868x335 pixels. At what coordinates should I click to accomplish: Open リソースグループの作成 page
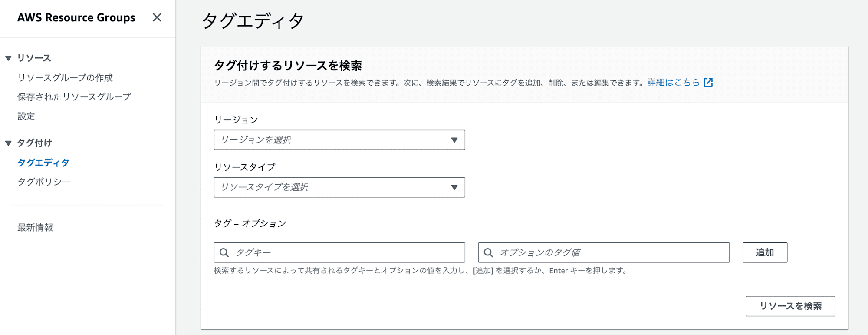pyautogui.click(x=65, y=78)
